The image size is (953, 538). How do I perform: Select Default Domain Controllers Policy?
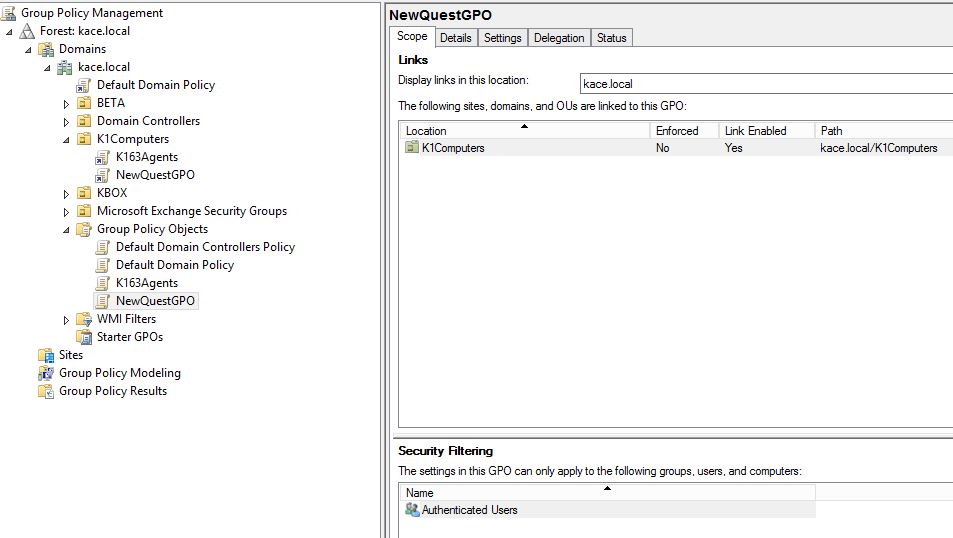pyautogui.click(x=205, y=247)
